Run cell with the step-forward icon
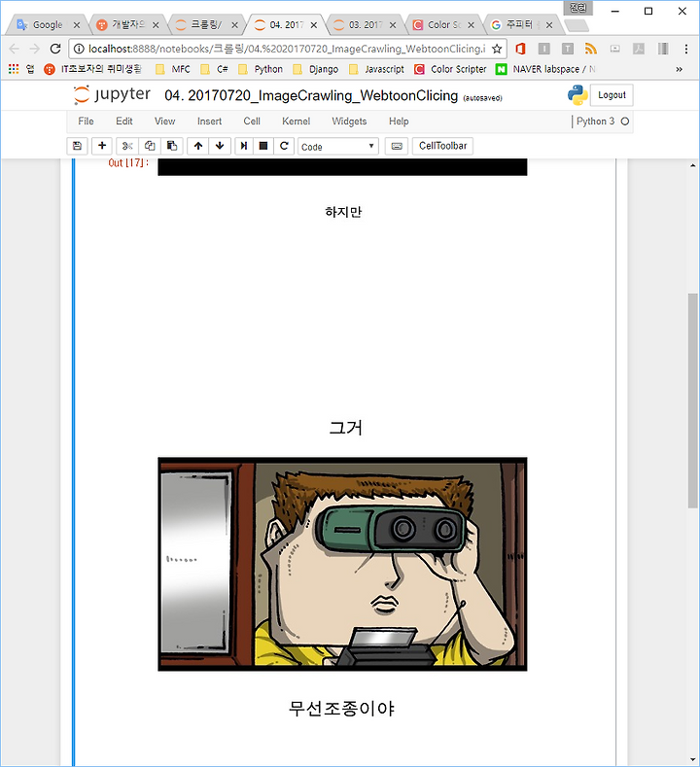700x767 pixels. pos(244,146)
